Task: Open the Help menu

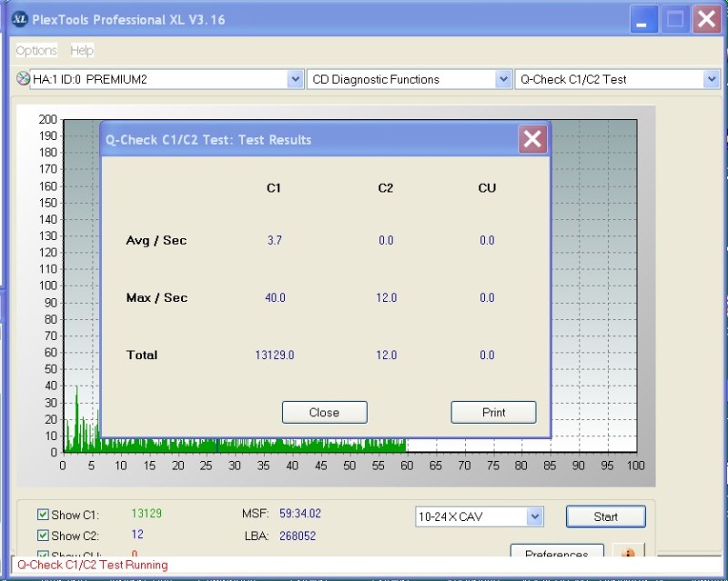Action: tap(82, 50)
